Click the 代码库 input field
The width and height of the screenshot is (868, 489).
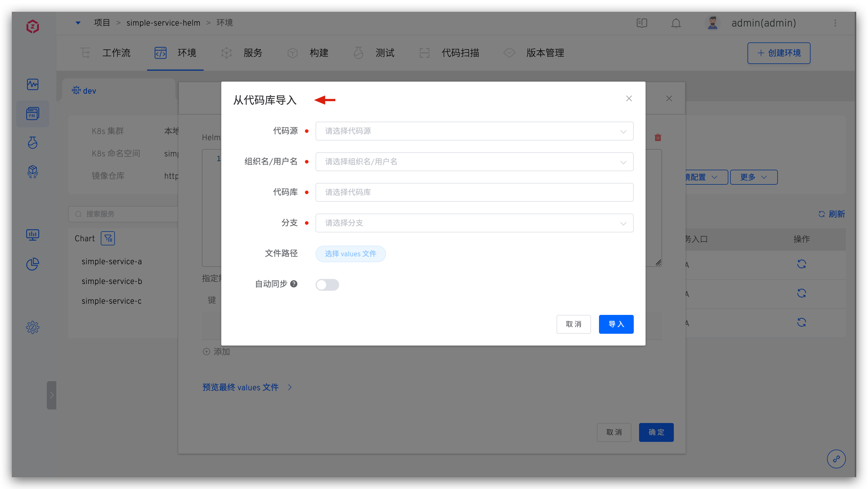click(x=474, y=192)
